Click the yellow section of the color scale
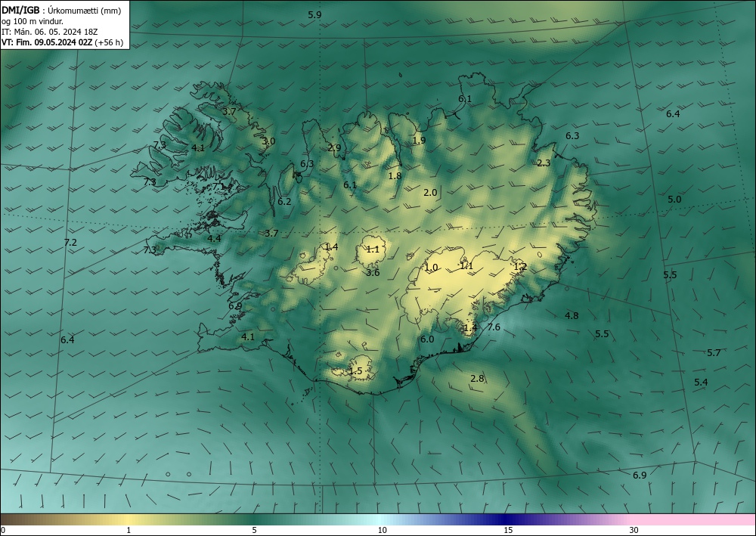The width and height of the screenshot is (756, 536). point(128,519)
